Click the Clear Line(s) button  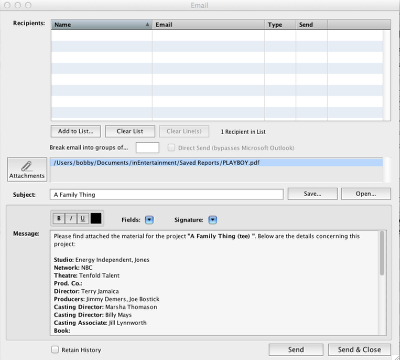coord(184,131)
